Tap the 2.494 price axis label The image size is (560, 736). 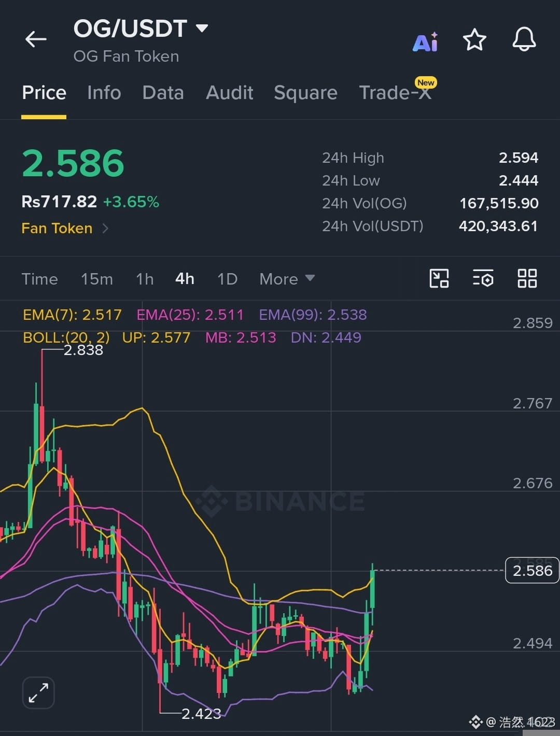pyautogui.click(x=533, y=643)
